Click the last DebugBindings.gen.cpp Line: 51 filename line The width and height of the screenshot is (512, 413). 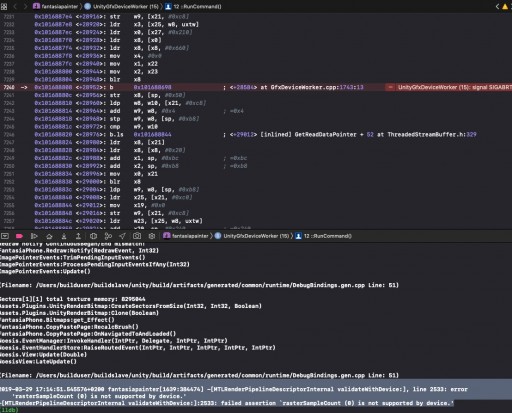(x=199, y=375)
